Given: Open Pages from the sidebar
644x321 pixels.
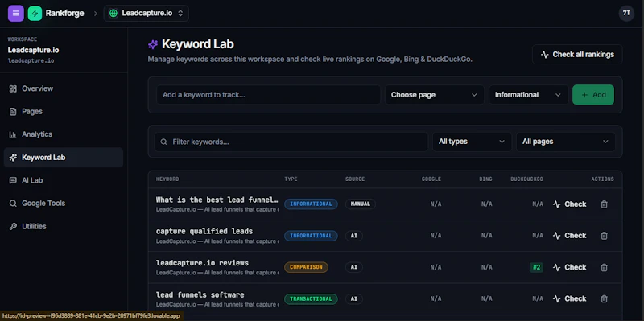Looking at the screenshot, I should pyautogui.click(x=64, y=112).
